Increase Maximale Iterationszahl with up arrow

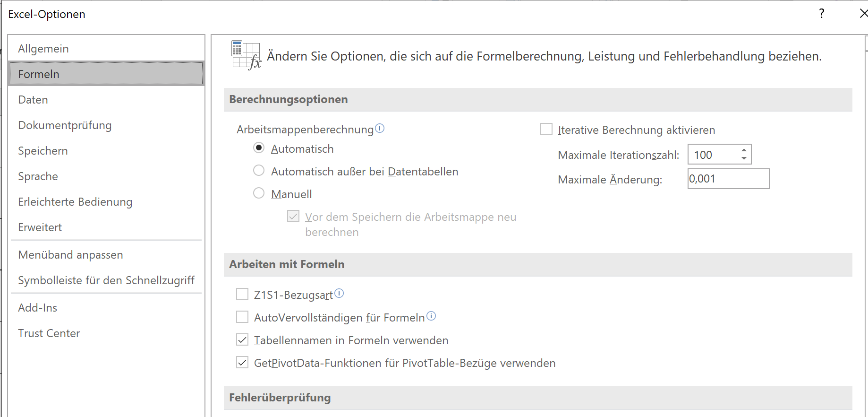744,150
